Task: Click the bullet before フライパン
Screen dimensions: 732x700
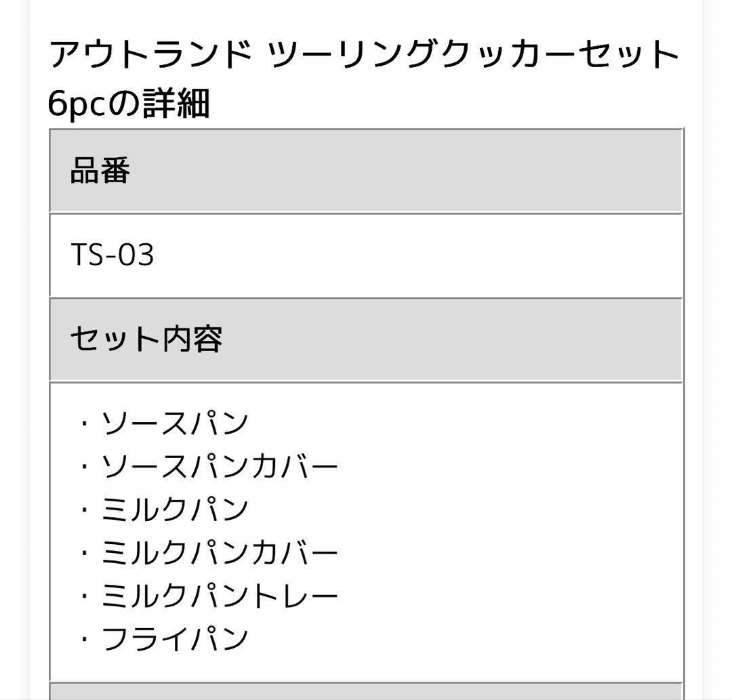Action: (84, 640)
